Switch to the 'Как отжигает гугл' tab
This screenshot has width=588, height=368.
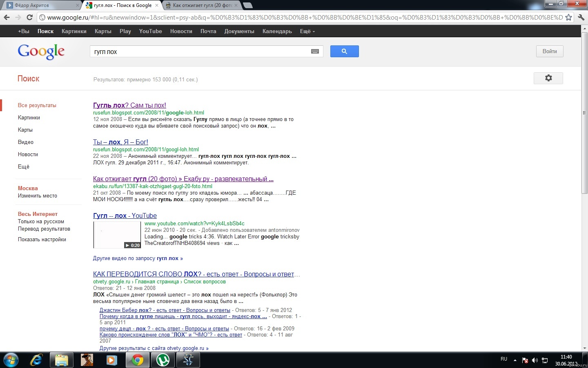(x=202, y=5)
